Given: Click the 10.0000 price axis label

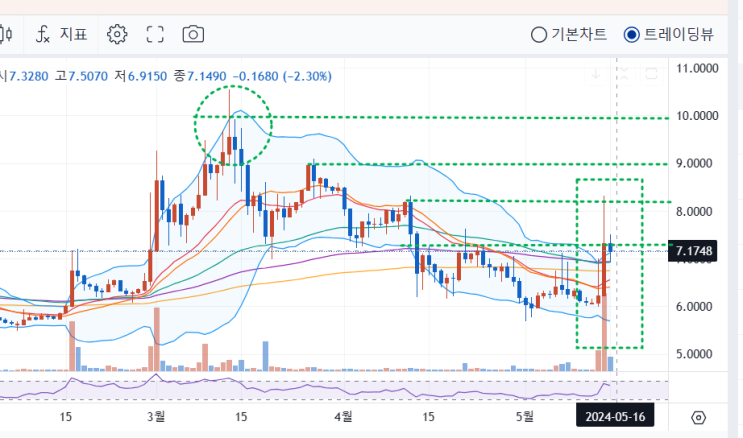Looking at the screenshot, I should [697, 116].
